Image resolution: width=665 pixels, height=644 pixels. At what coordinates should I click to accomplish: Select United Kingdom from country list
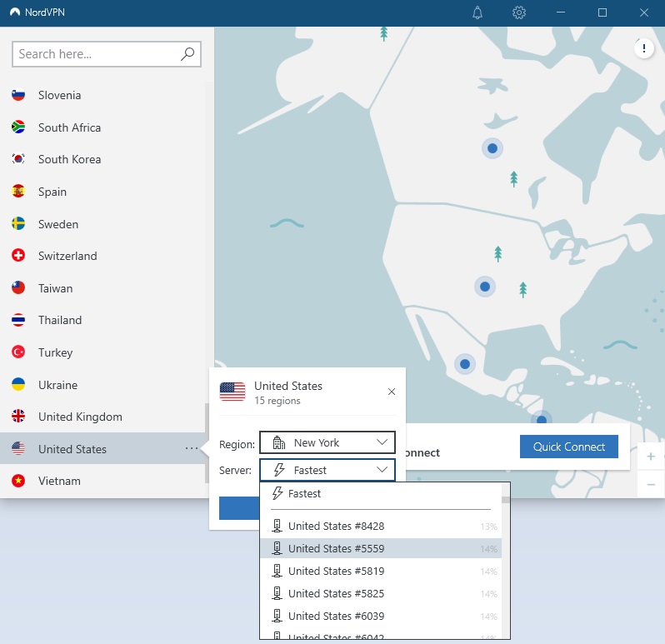tap(102, 417)
